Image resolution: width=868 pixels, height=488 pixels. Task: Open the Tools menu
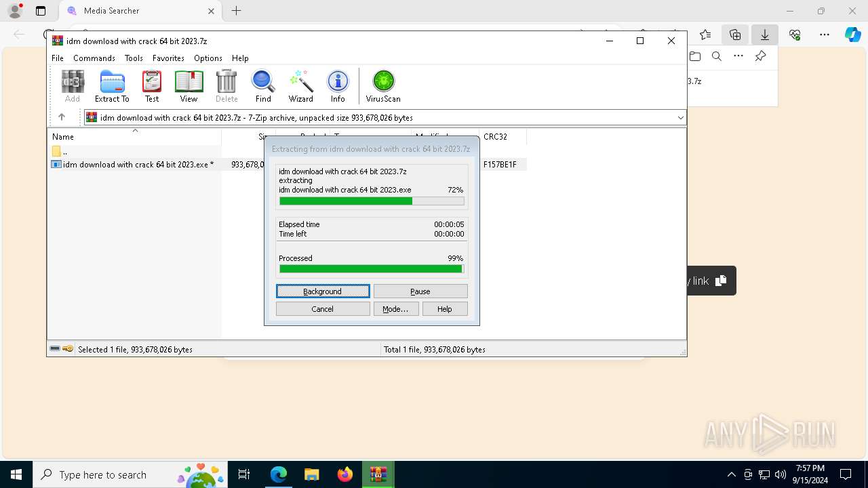click(x=134, y=58)
